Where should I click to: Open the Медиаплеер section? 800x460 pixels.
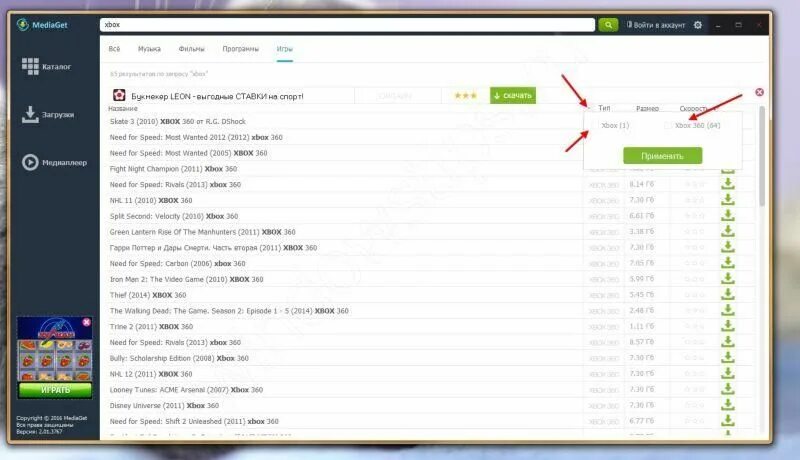coord(54,162)
